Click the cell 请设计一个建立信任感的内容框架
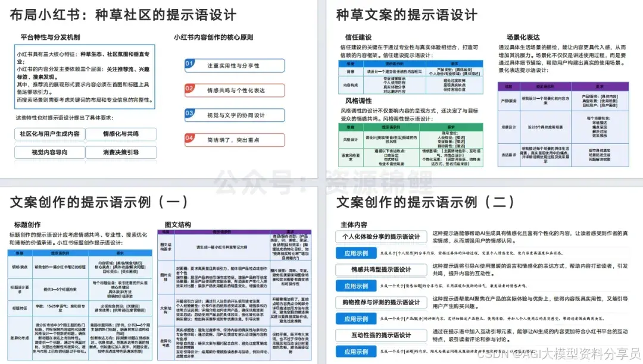This screenshot has height=364, width=643. point(394,71)
